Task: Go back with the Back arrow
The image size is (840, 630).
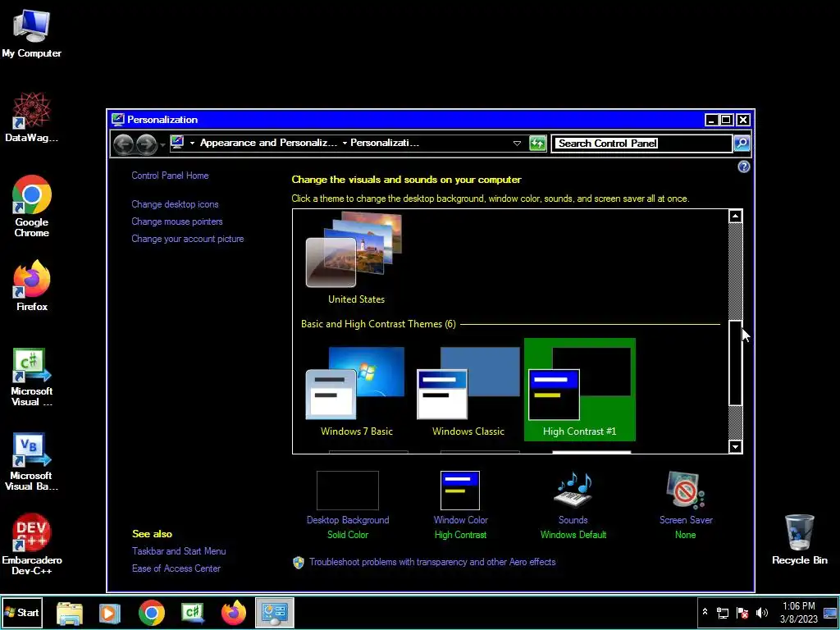Action: click(x=124, y=144)
